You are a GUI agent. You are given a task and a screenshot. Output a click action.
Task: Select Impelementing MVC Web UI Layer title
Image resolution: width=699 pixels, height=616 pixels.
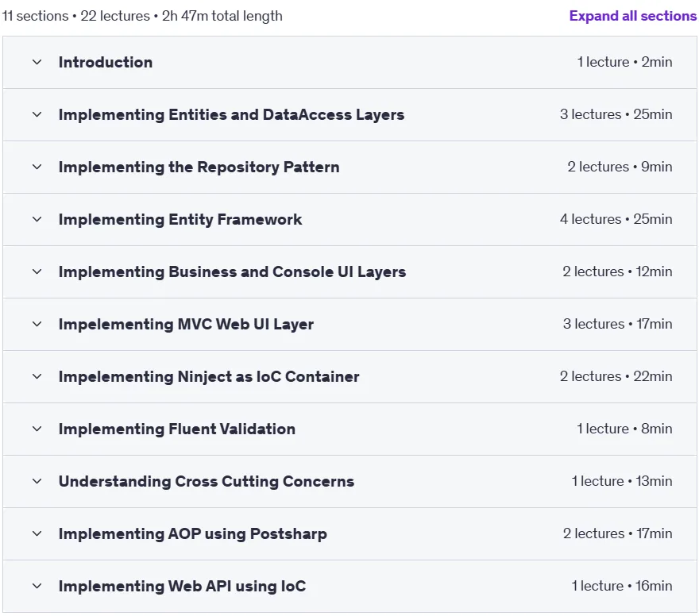[x=186, y=324]
